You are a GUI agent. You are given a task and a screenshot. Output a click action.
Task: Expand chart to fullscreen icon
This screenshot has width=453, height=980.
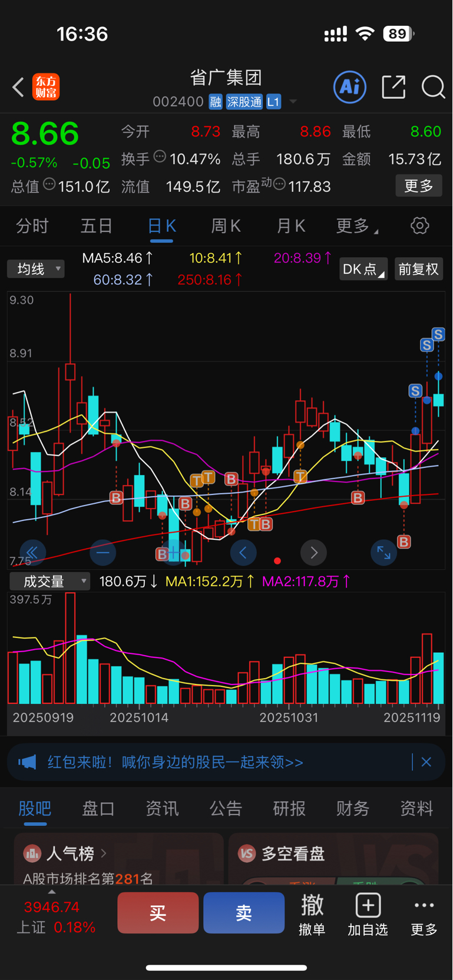pos(383,552)
